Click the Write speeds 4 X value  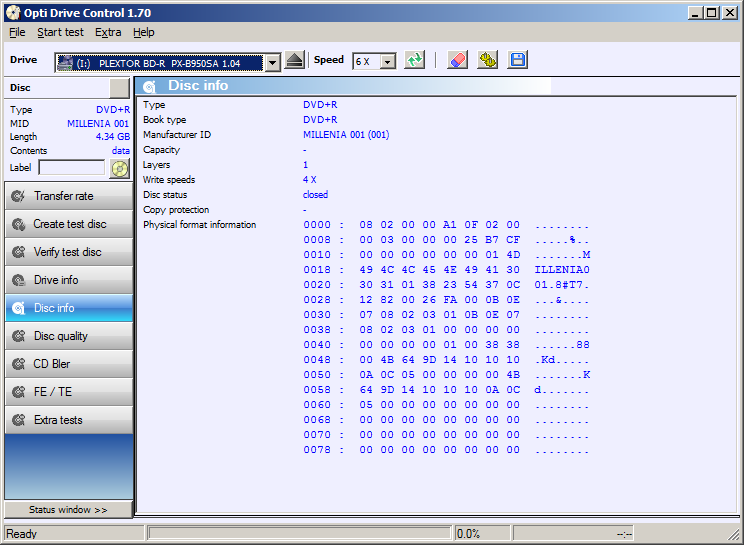309,180
